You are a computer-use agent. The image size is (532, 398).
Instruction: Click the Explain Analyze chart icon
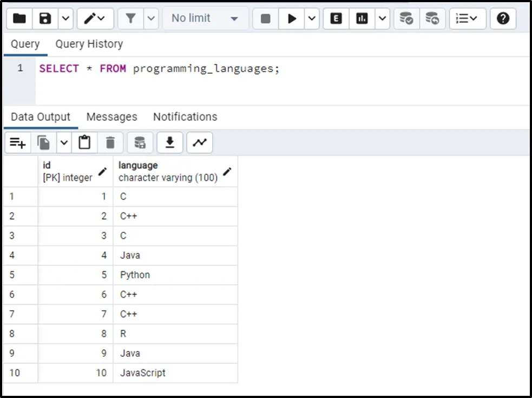(x=362, y=18)
